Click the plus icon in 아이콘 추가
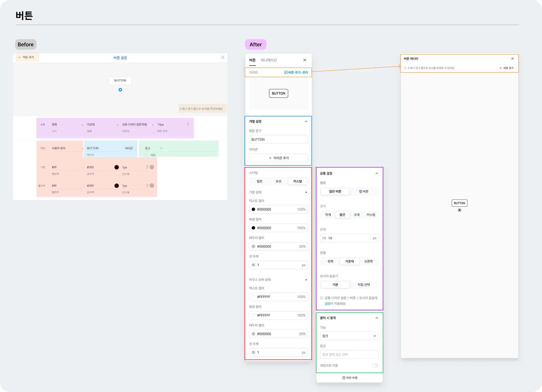 (270, 158)
